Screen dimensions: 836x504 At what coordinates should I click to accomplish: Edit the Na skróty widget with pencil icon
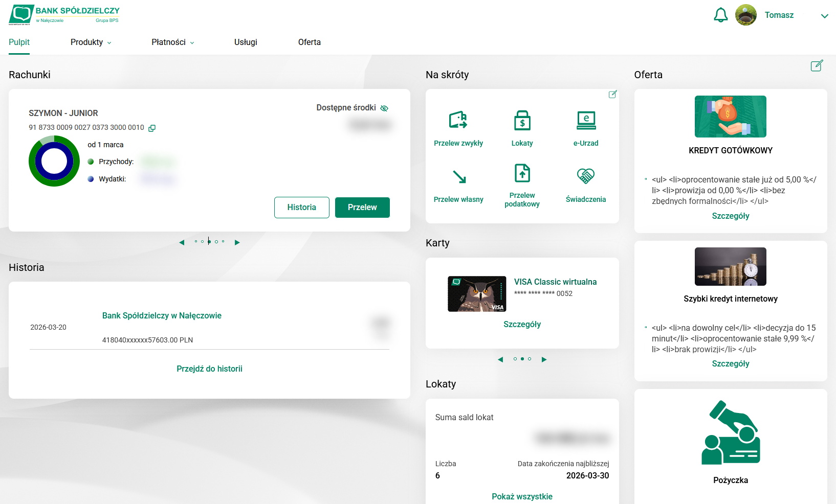[612, 94]
